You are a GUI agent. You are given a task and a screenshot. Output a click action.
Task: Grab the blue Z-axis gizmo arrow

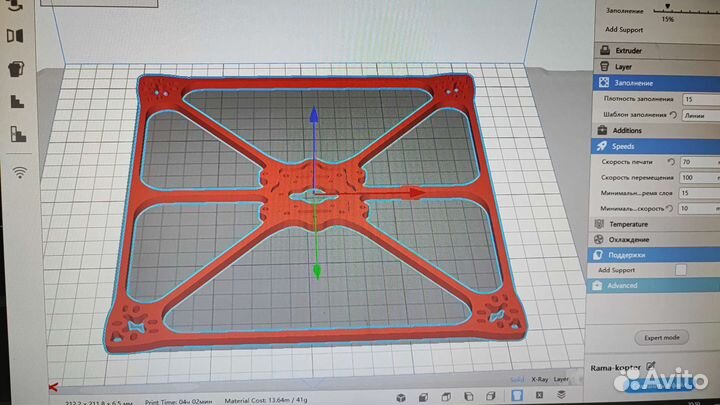[x=314, y=115]
